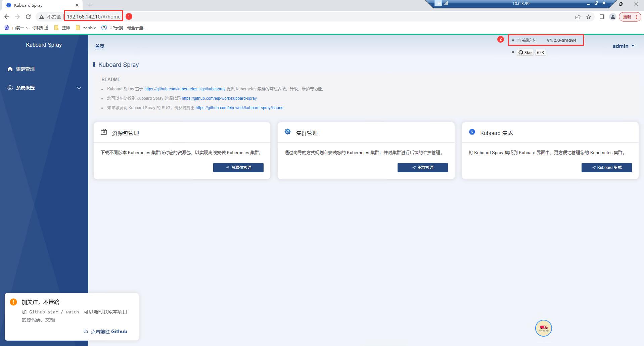644x346 pixels.
Task: Toggle the browser side panel icon
Action: coord(602,17)
